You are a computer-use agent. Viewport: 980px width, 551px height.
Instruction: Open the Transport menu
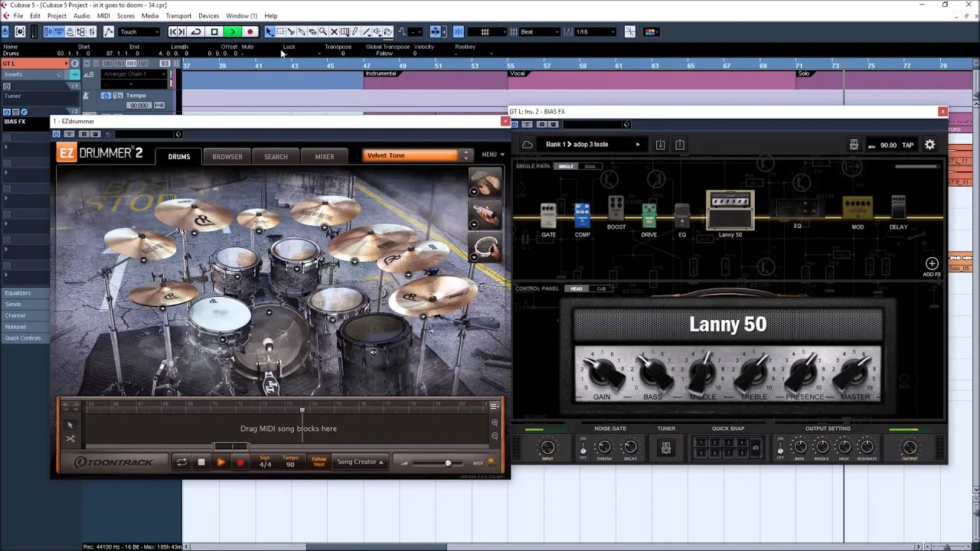tap(178, 15)
